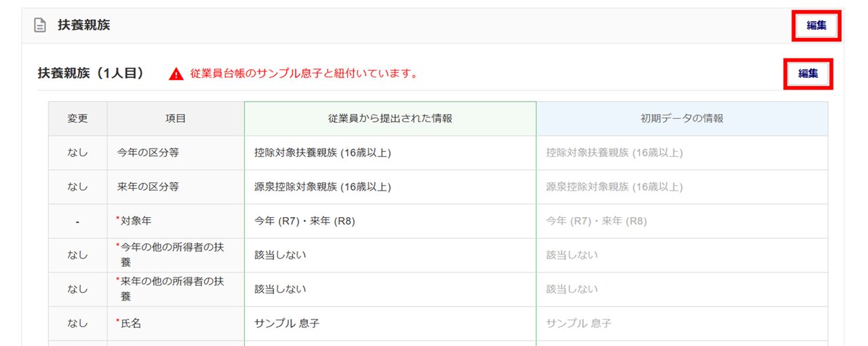Click submitted value 源泉控除対象親族 (16歳以上)

click(x=323, y=187)
